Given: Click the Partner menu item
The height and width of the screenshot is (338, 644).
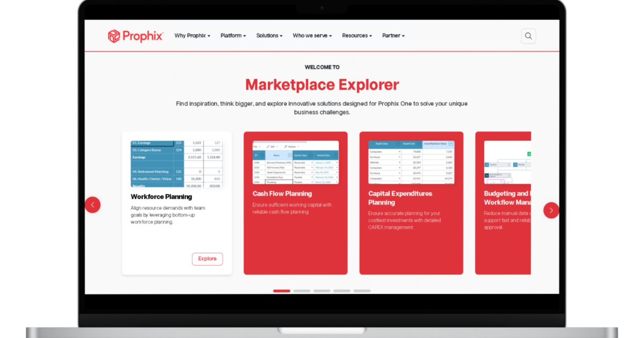Looking at the screenshot, I should (393, 35).
